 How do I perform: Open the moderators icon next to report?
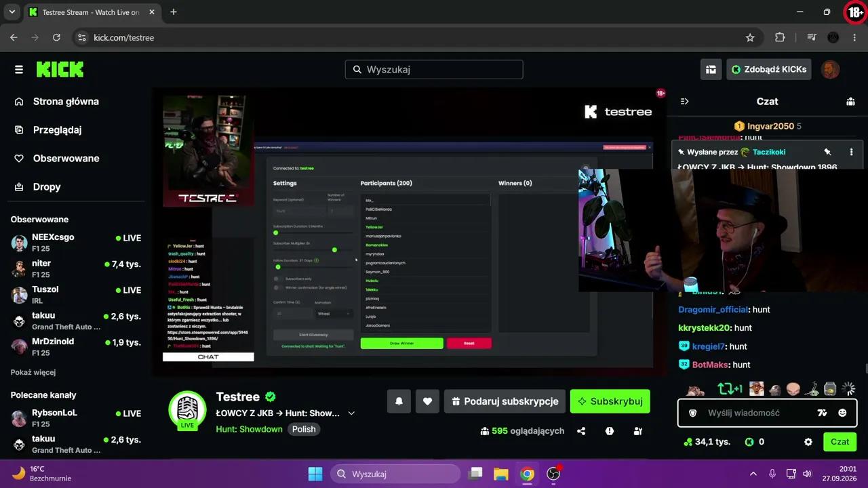[637, 431]
